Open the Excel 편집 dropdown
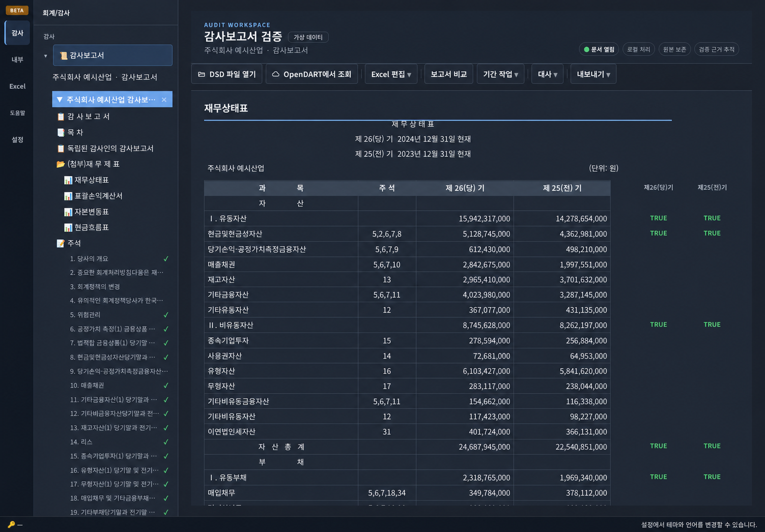Viewport: 765px width, 532px height. coord(391,74)
